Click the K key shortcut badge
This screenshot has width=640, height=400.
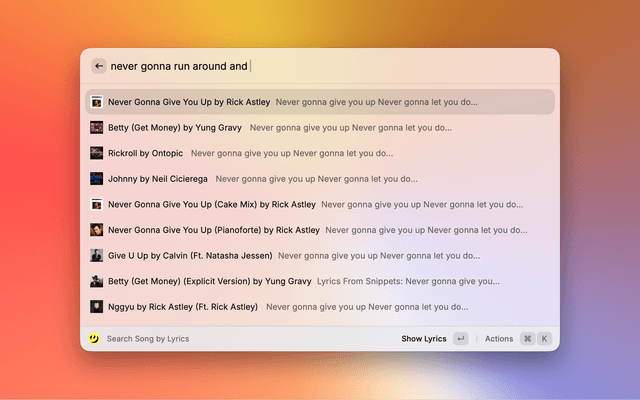tap(545, 339)
